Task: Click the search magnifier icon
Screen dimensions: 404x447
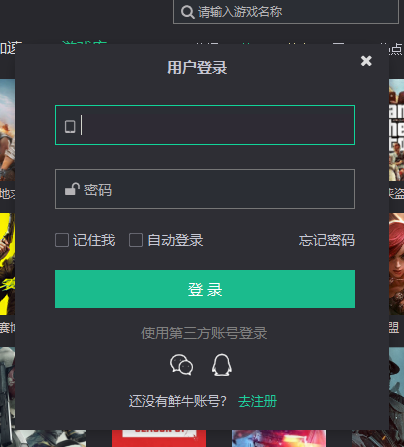Action: click(x=187, y=12)
